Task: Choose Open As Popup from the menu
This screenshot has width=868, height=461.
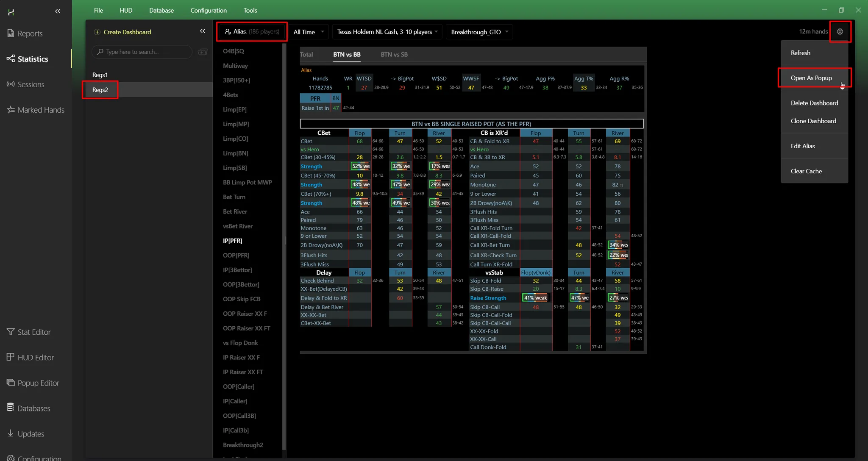Action: tap(811, 78)
